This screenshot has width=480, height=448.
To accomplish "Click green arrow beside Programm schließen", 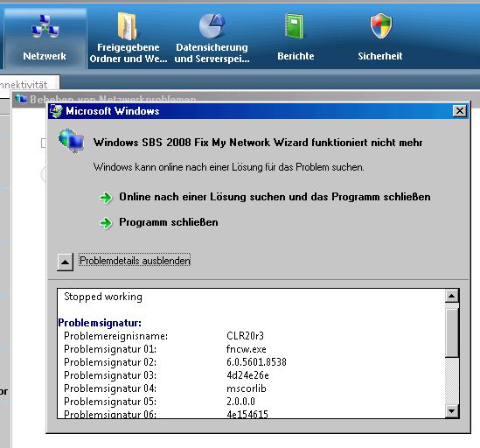I will [106, 223].
